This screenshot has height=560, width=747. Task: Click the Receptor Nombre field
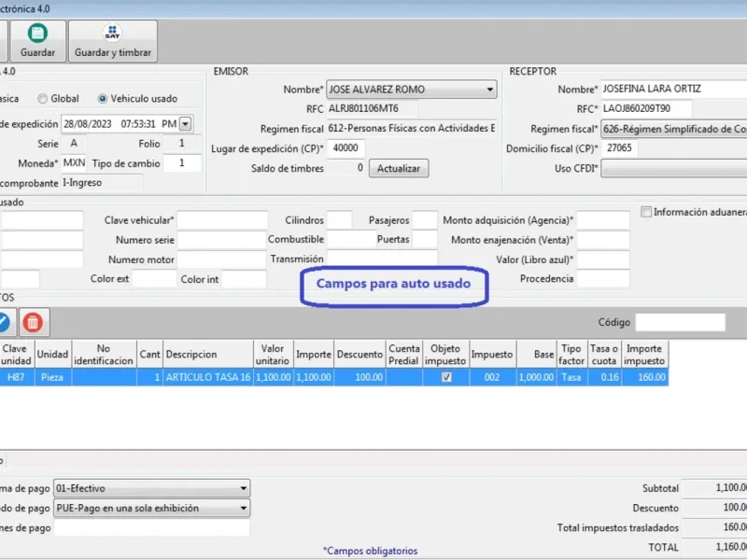point(673,89)
